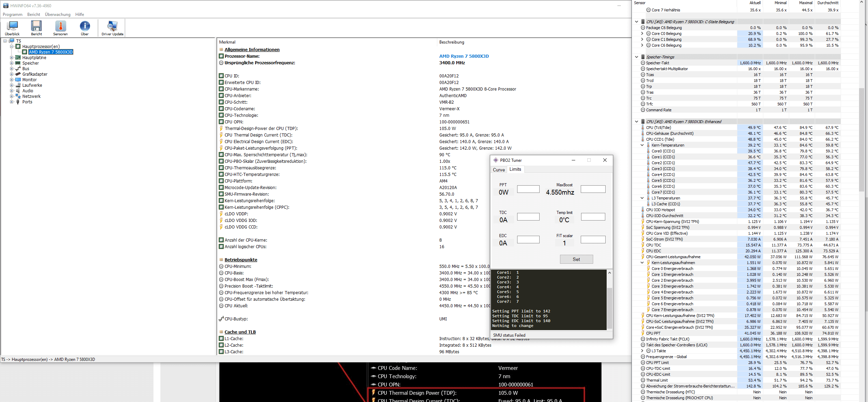Select the Laufwerke tree item

(x=32, y=85)
